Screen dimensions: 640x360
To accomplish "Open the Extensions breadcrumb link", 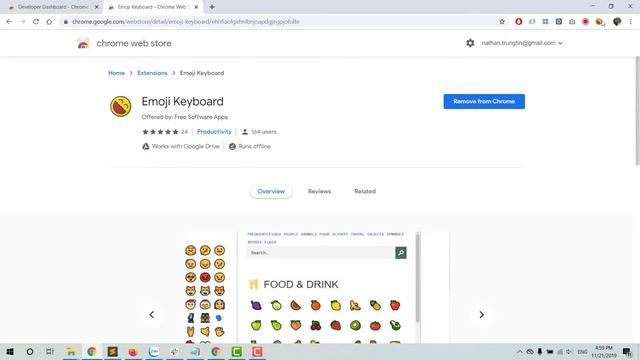I will click(x=152, y=73).
